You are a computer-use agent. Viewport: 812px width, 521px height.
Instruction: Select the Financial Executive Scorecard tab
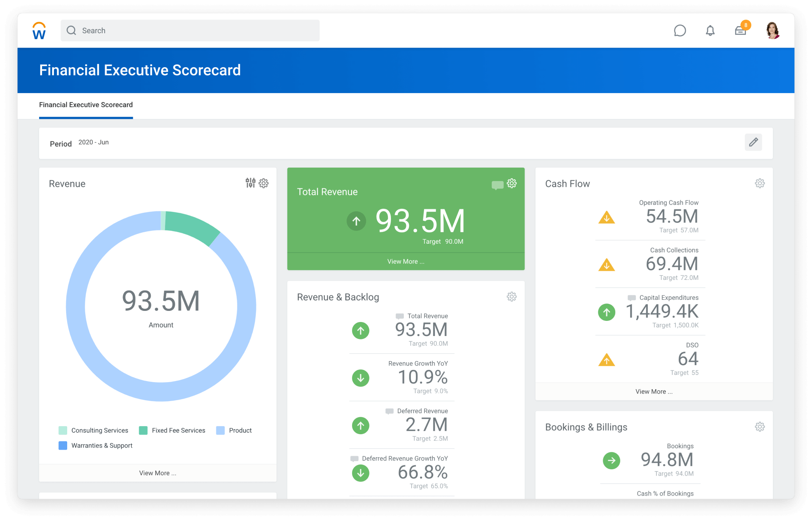point(86,105)
